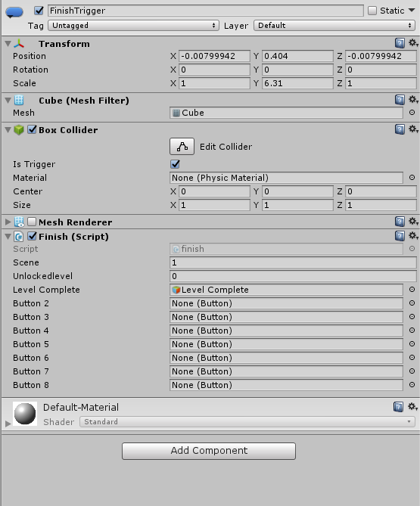Toggle the Static checkbox
The image size is (420, 506).
click(x=372, y=11)
